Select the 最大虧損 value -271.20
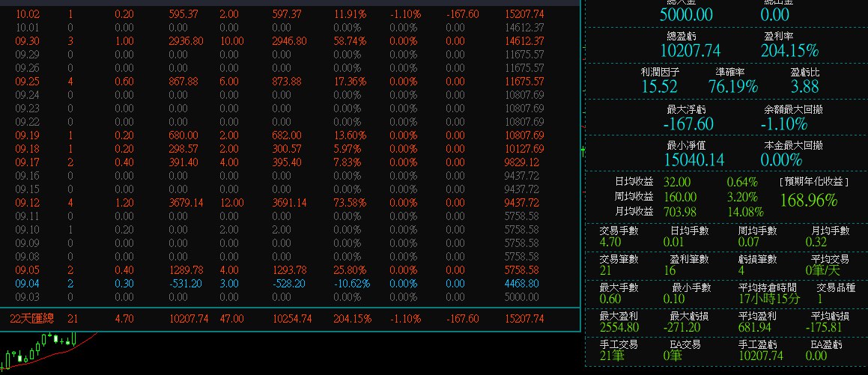The image size is (868, 375). (x=682, y=327)
